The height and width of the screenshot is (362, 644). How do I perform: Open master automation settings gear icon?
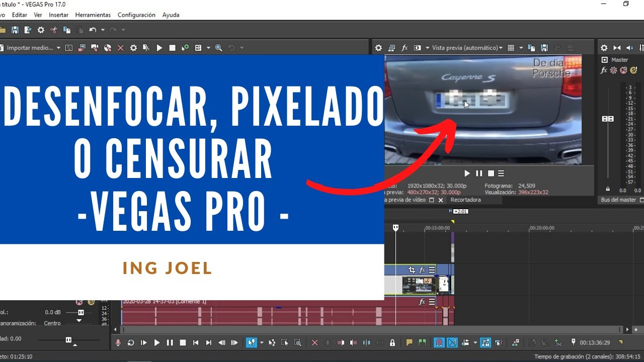(613, 70)
